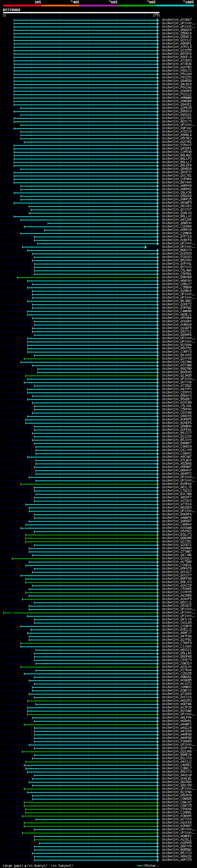Image resolution: width=197 pixels, height=868 pixels.
Task: Select hit label UniRef100_Q84VE1
Action: 176,104
